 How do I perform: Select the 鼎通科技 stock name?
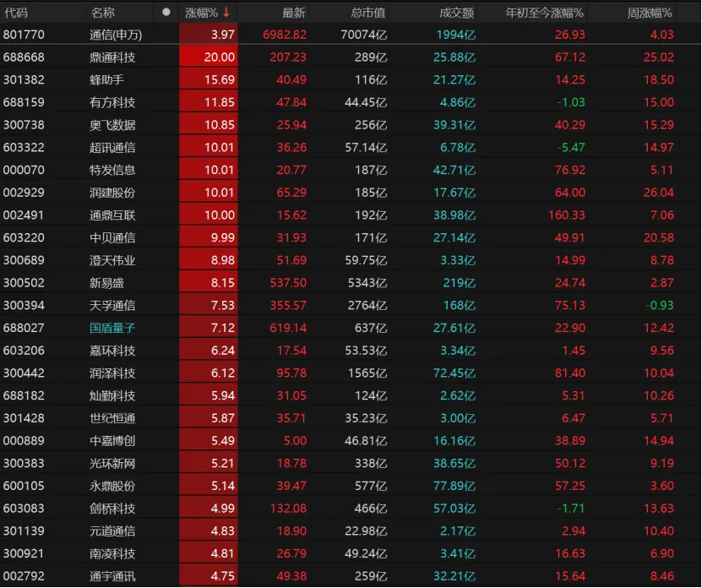114,57
